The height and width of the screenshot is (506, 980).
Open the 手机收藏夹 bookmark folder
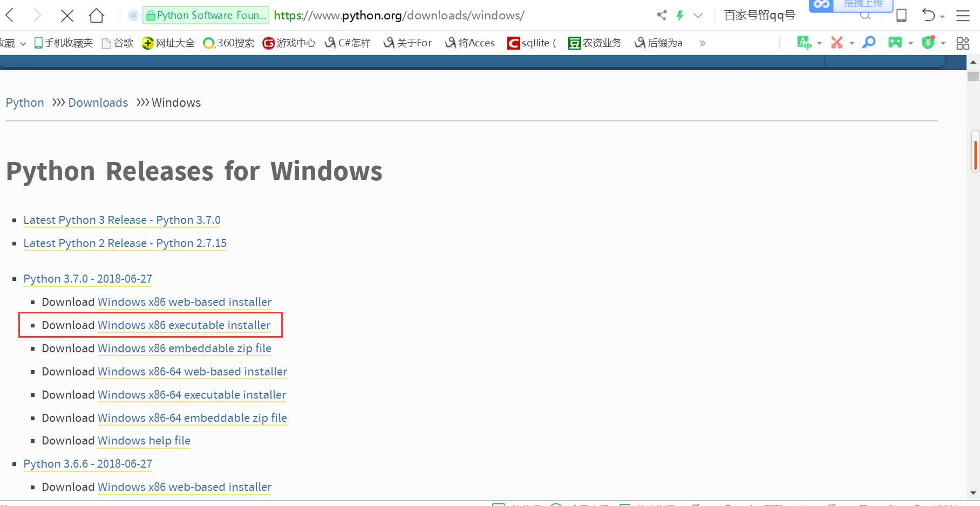(63, 43)
